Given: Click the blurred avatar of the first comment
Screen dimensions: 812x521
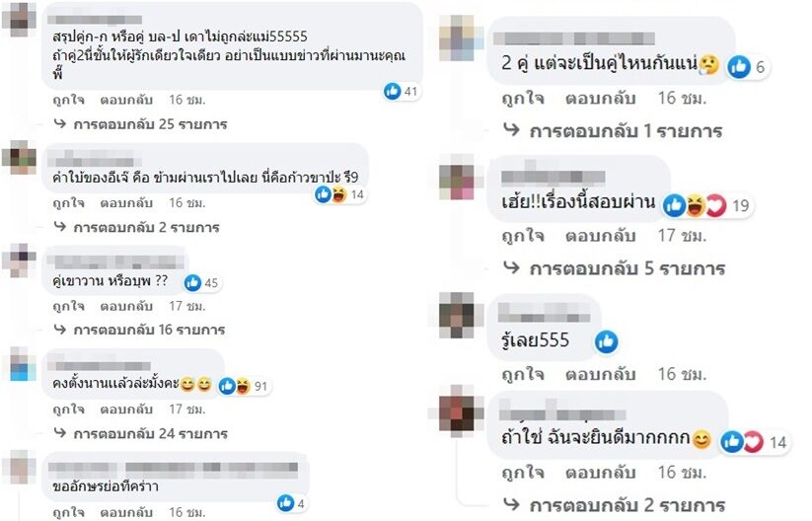Looking at the screenshot, I should 19,19.
